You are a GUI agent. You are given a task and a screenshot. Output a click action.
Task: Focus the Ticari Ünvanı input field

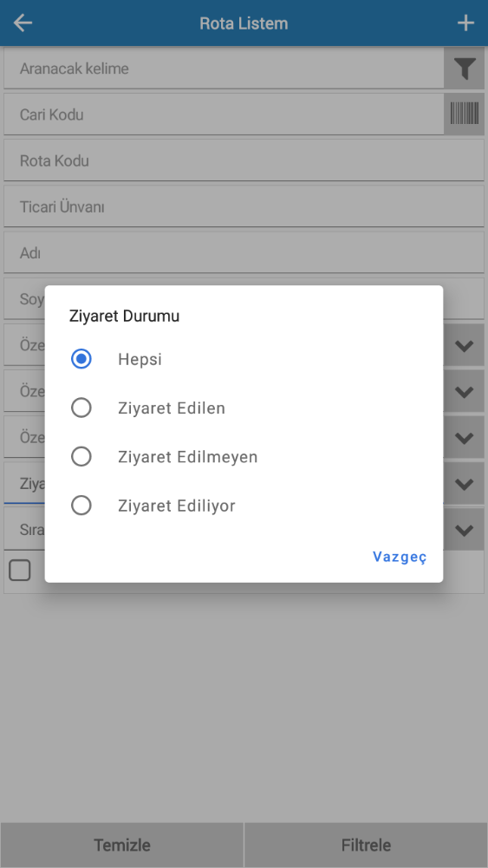point(244,207)
